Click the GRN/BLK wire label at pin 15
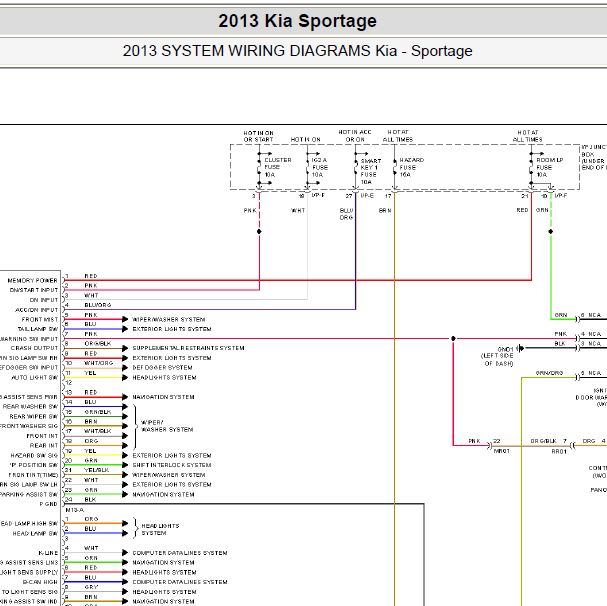This screenshot has height=606, width=607. tap(98, 412)
